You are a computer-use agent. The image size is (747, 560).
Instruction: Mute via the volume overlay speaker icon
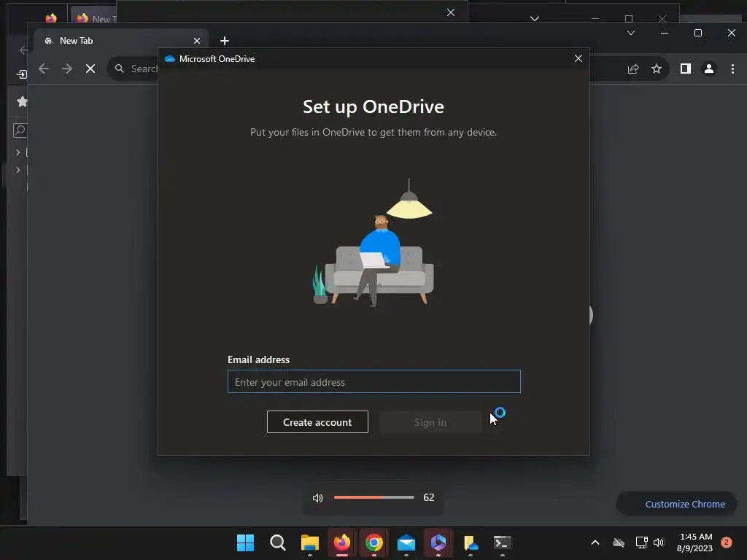[x=318, y=497]
